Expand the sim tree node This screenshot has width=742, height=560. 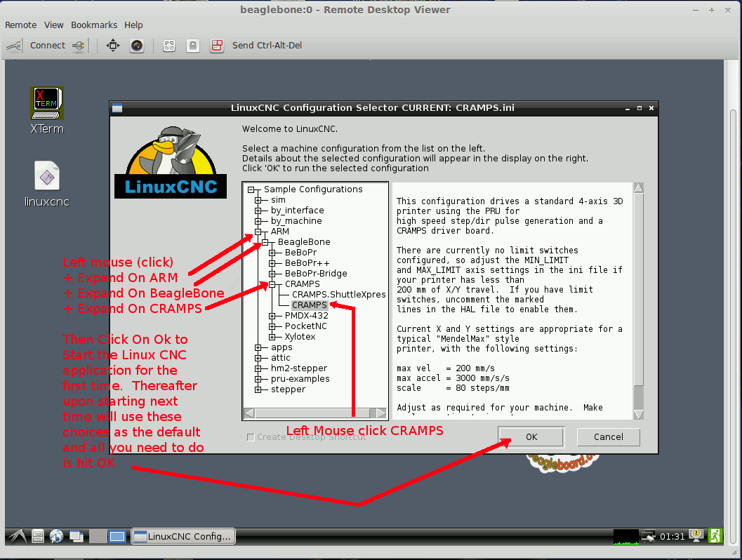(258, 200)
